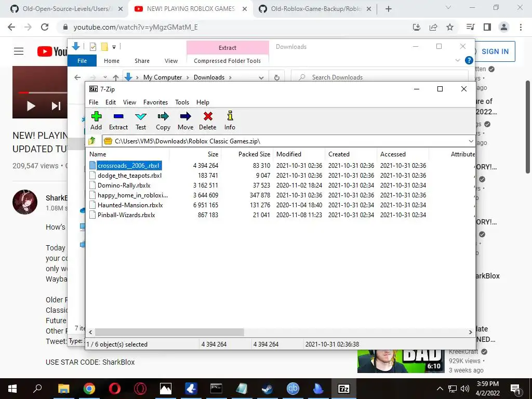Open the Home tab in Explorer ribbon
Screen dimensions: 532x399
tap(112, 61)
